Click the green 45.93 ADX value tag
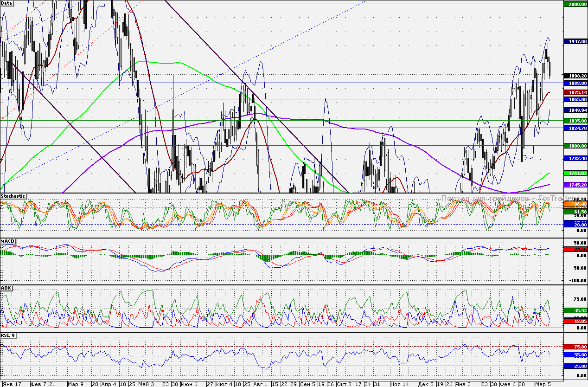The image size is (588, 387). (x=575, y=310)
